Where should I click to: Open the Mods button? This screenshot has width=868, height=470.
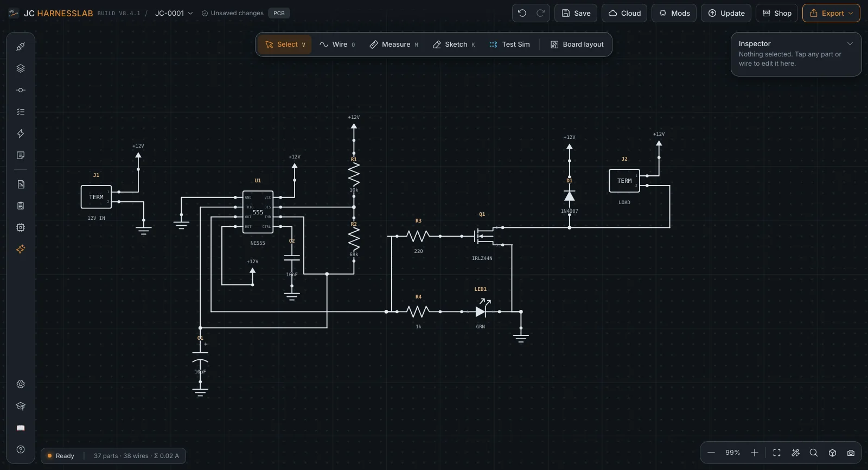[x=674, y=13]
